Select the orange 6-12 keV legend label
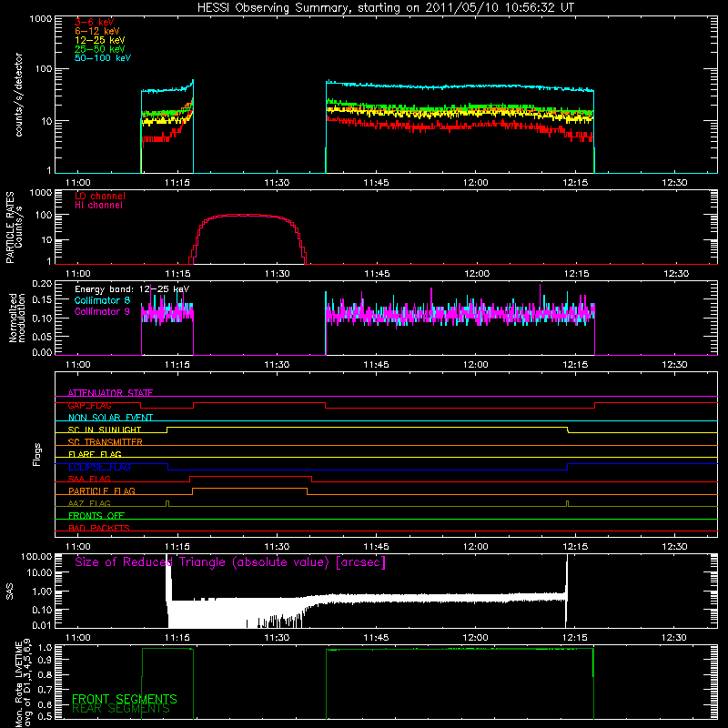This screenshot has width=728, height=728. [97, 31]
